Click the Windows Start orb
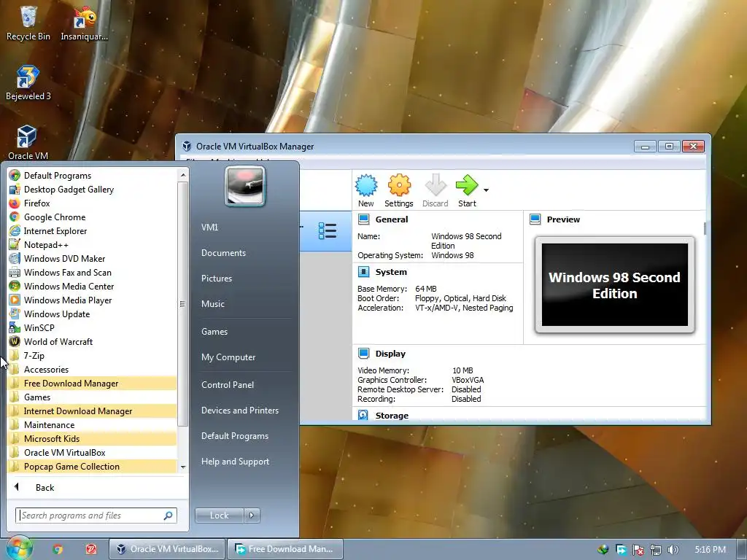This screenshot has height=560, width=747. pyautogui.click(x=19, y=548)
